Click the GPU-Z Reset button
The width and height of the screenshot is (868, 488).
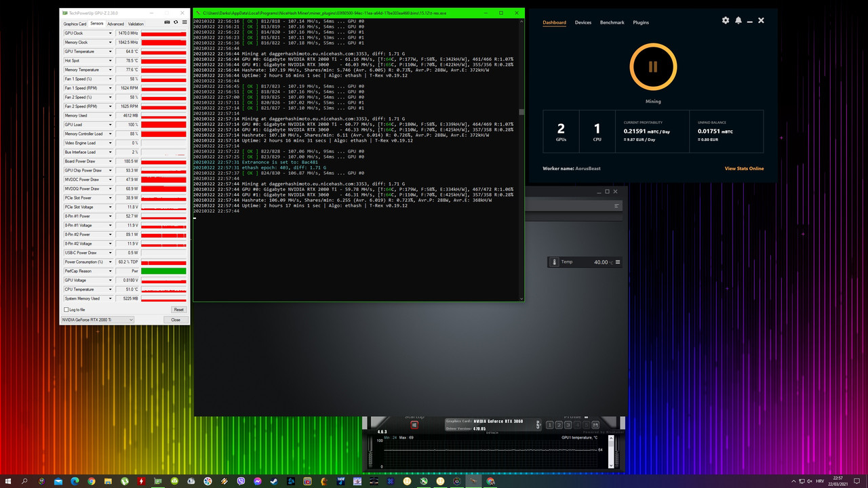178,310
